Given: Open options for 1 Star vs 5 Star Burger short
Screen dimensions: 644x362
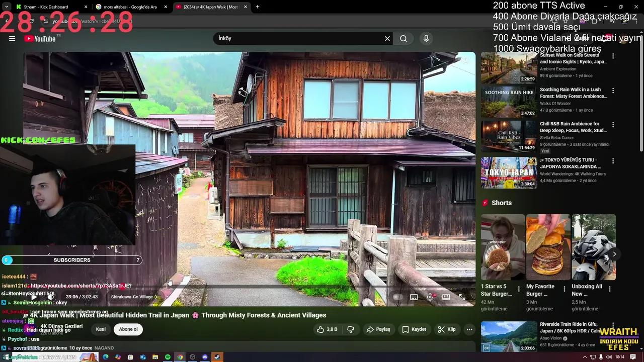Looking at the screenshot, I should pos(519,289).
